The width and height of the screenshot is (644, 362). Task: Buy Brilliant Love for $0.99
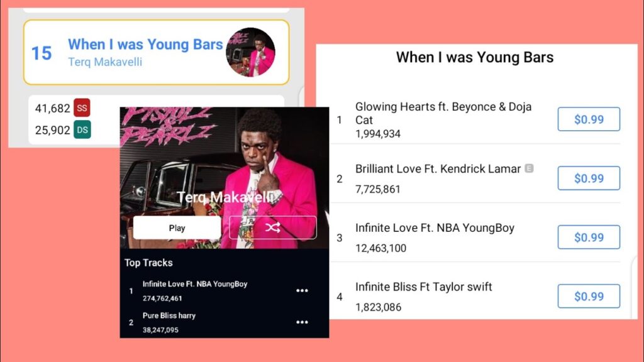[589, 178]
